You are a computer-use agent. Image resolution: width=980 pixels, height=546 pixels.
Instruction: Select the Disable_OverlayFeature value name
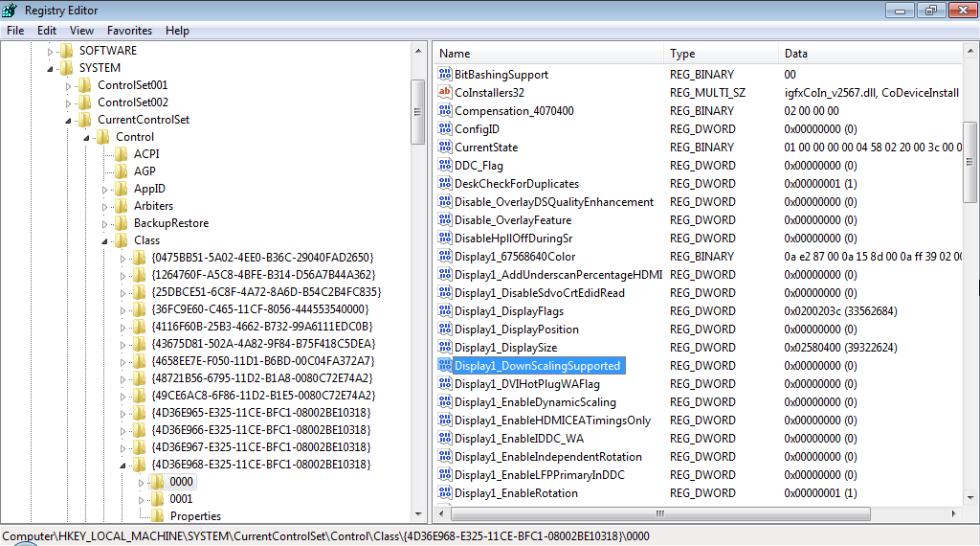click(x=513, y=220)
